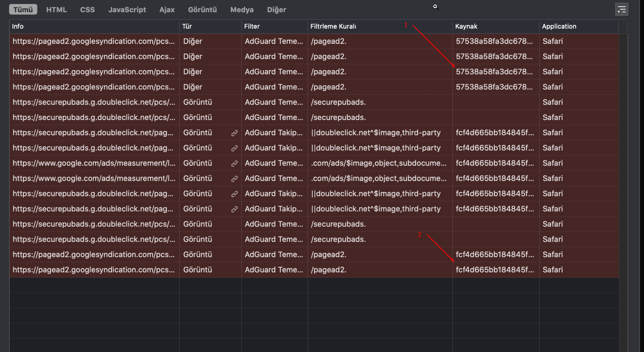Click the Application column header
644x352 pixels.
pyautogui.click(x=559, y=26)
